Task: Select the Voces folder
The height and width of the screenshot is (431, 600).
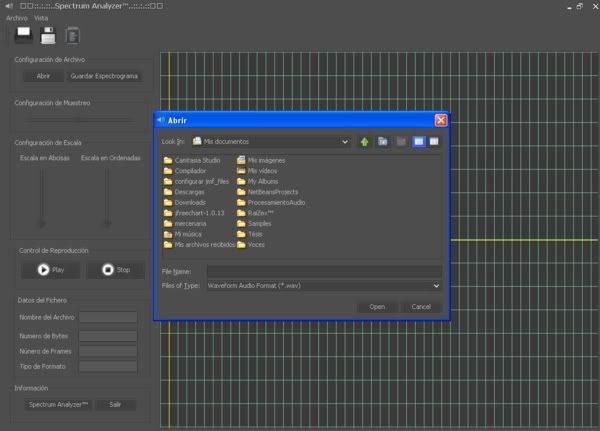Action: 251,245
